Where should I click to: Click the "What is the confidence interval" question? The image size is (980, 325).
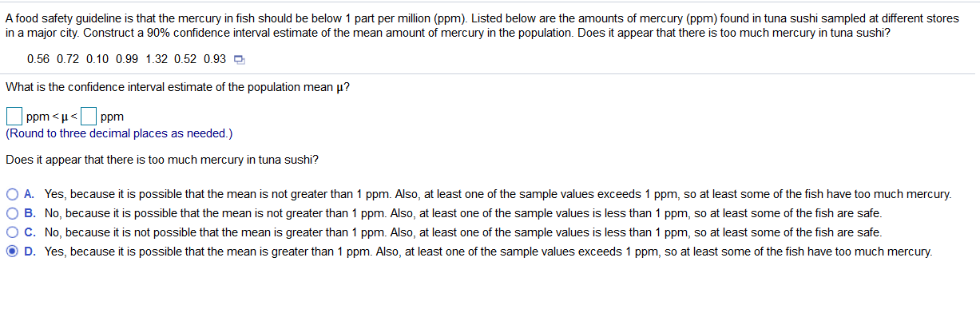177,87
